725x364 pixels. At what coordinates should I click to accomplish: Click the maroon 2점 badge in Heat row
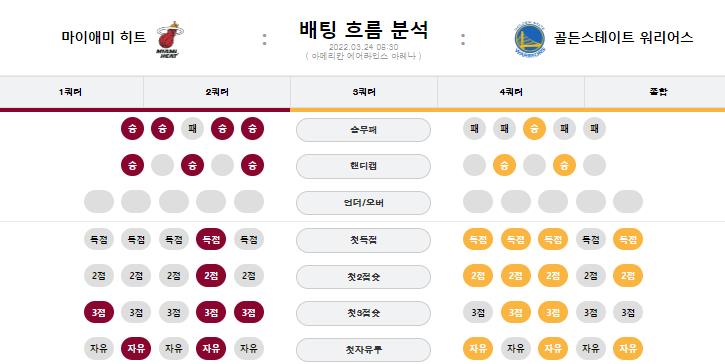pos(211,276)
